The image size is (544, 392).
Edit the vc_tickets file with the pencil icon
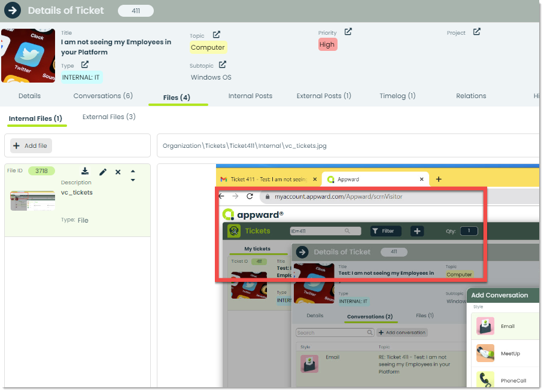coord(103,172)
